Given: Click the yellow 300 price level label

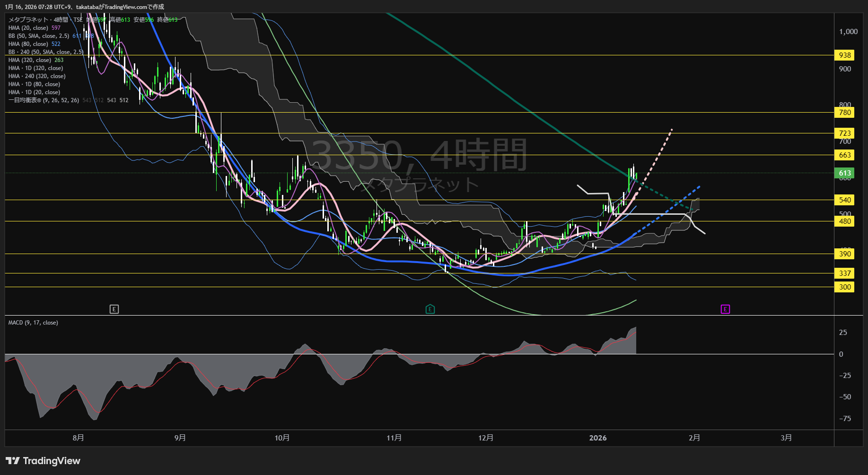Looking at the screenshot, I should click(x=845, y=287).
